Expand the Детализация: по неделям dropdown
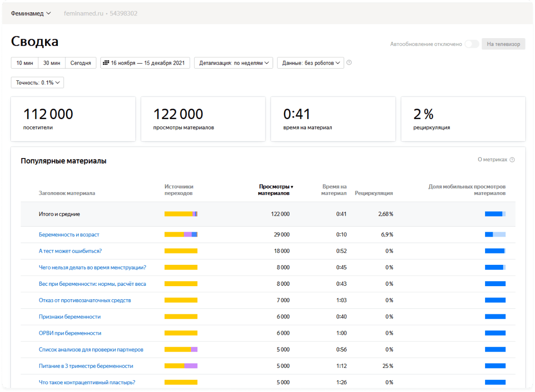Viewport: 535px width, 392px height. tap(233, 63)
